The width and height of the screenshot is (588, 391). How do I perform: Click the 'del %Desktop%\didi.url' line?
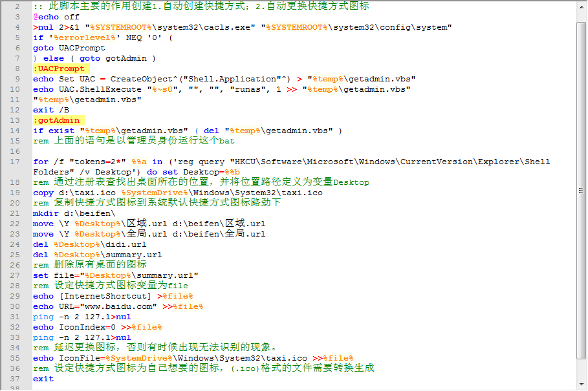(x=90, y=244)
